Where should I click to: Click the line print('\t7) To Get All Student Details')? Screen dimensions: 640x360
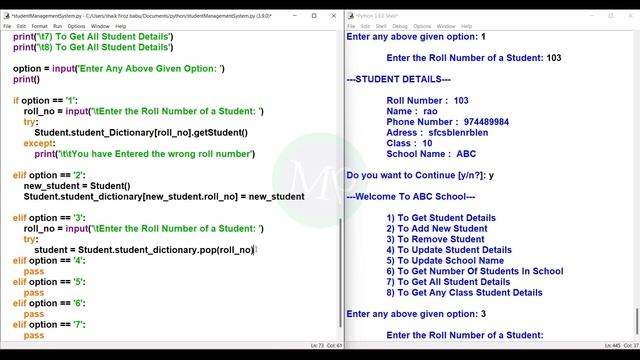(x=93, y=37)
